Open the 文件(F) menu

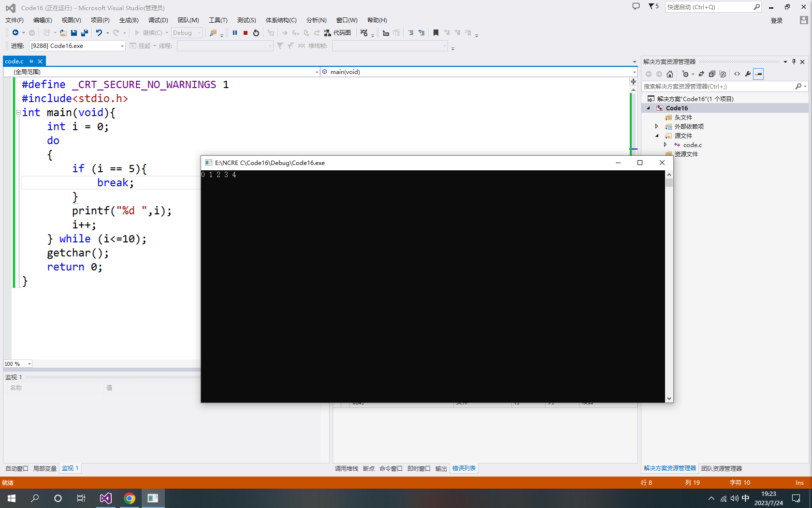tap(14, 20)
